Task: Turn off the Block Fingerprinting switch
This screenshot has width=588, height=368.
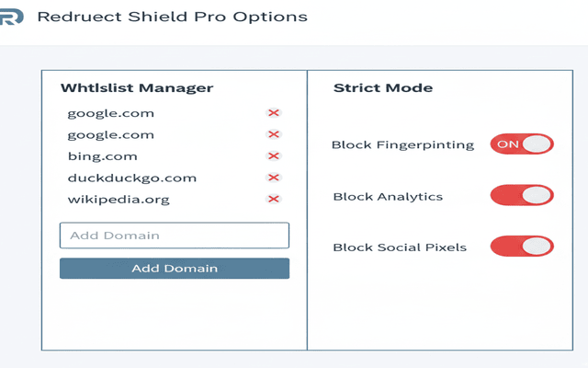Action: tap(522, 144)
